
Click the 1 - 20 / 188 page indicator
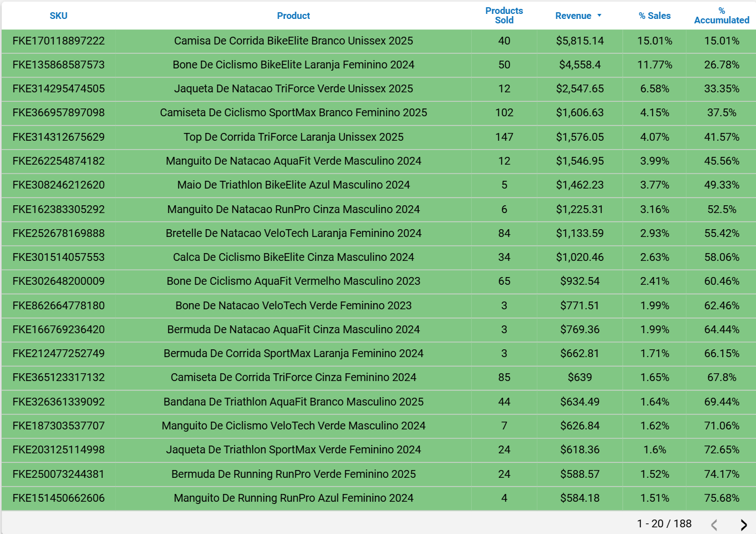coord(664,523)
